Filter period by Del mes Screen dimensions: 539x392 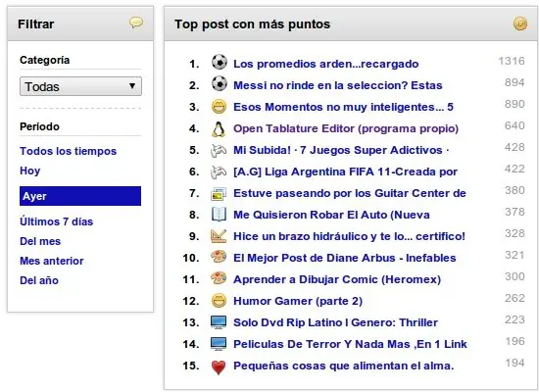coord(40,241)
